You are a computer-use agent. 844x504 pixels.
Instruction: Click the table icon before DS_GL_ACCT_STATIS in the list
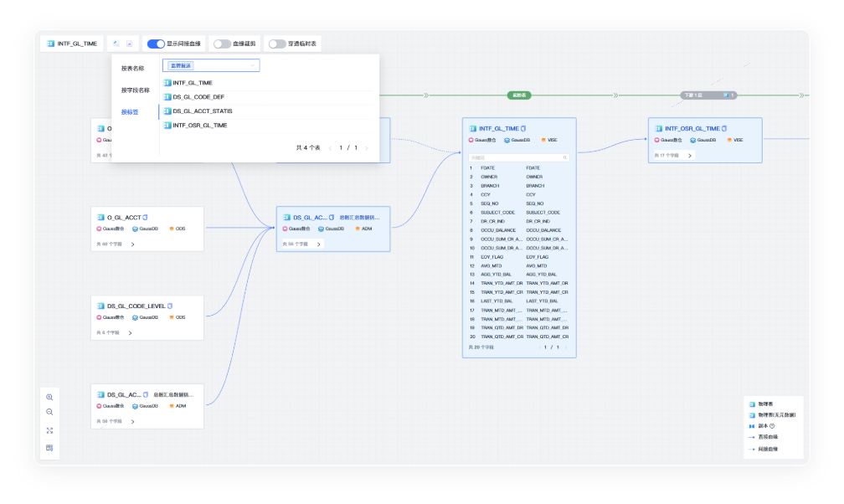pyautogui.click(x=167, y=111)
